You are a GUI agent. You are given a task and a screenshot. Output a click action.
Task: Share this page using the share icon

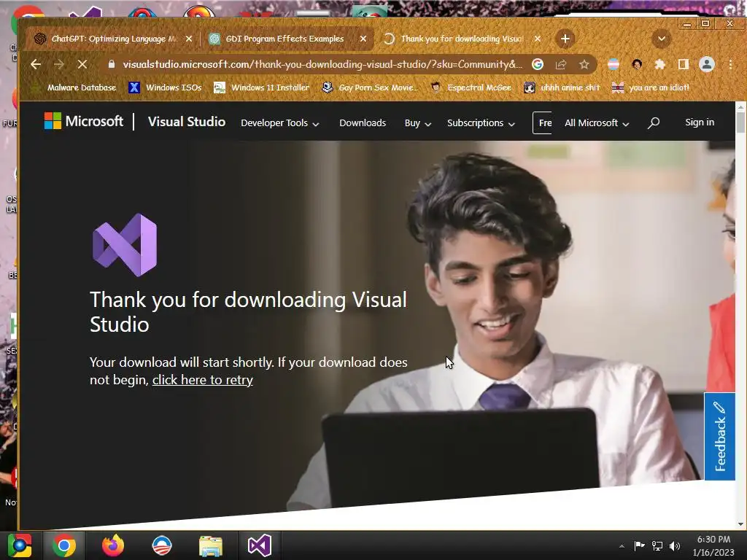point(561,64)
